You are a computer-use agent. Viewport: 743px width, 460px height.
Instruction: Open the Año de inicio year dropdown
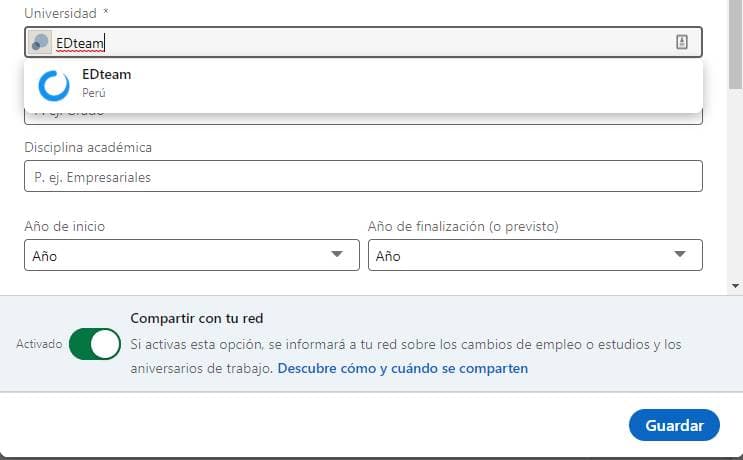tap(192, 255)
